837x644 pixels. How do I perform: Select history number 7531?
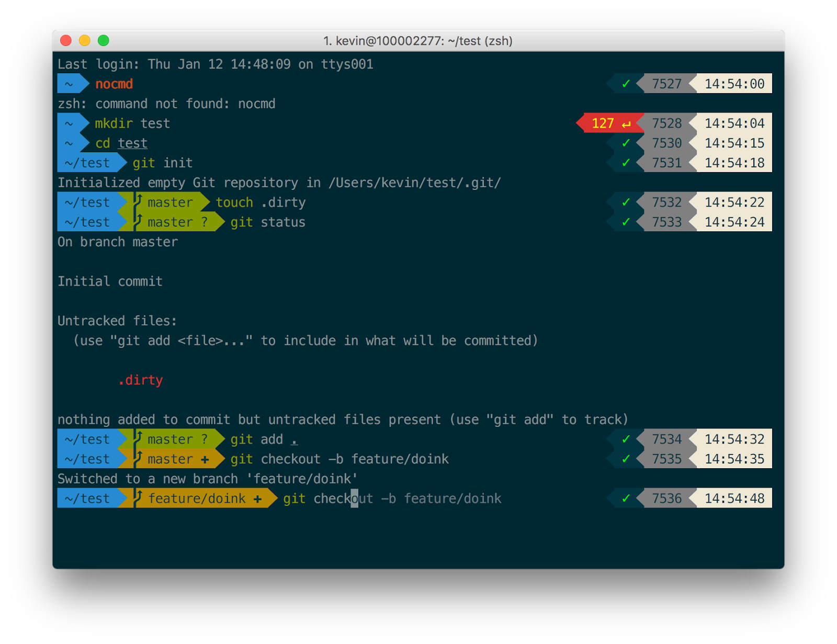click(667, 163)
